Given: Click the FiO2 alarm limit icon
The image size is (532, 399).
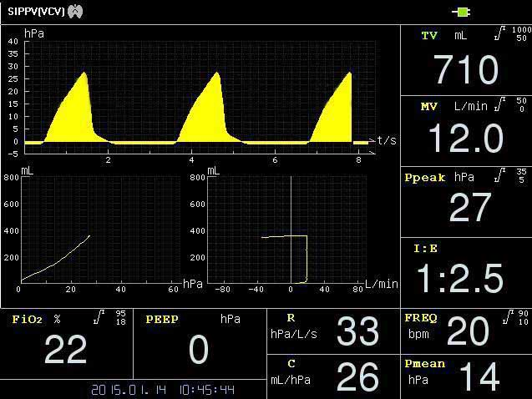Looking at the screenshot, I should coord(99,317).
